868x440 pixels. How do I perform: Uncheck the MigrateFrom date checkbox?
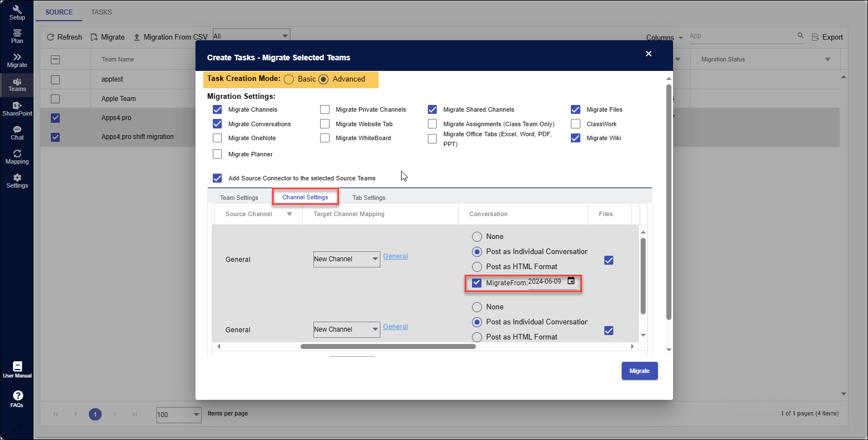(x=476, y=283)
